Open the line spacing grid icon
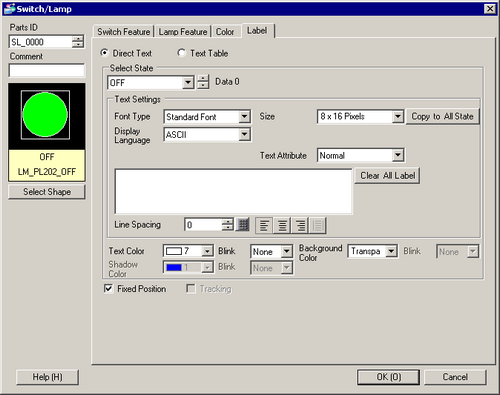This screenshot has height=395, width=500. (x=243, y=225)
